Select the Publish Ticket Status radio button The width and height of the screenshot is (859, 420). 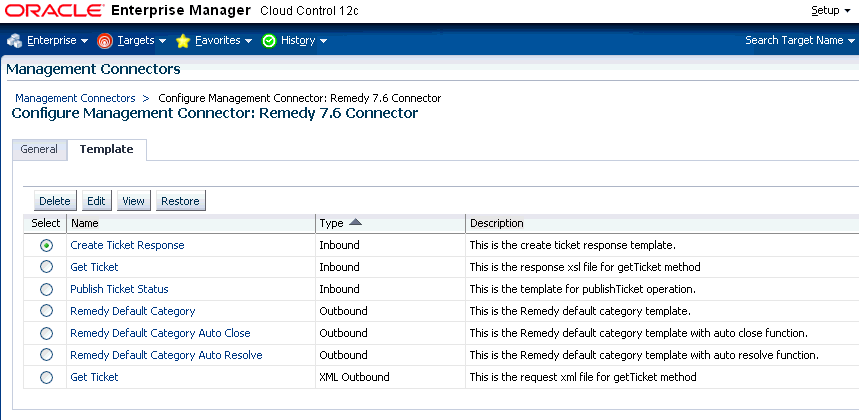click(x=47, y=289)
